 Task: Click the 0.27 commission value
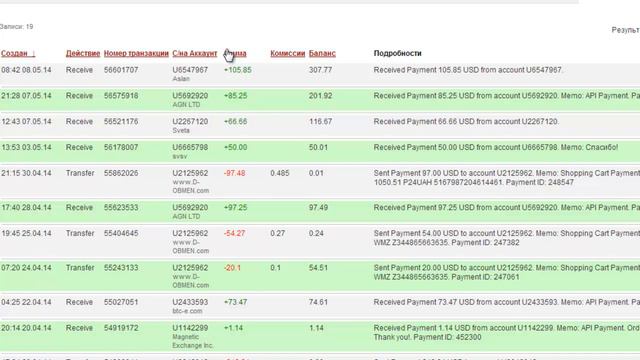pyautogui.click(x=278, y=233)
